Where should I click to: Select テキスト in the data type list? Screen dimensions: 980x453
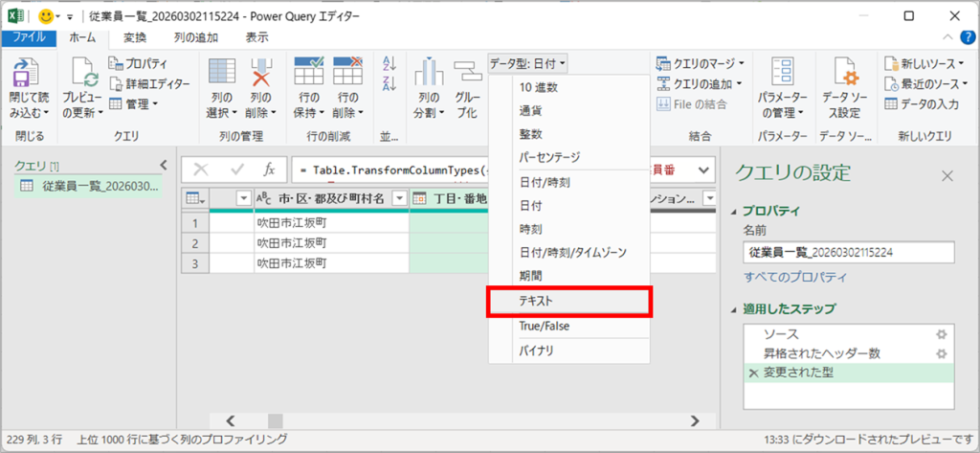569,301
